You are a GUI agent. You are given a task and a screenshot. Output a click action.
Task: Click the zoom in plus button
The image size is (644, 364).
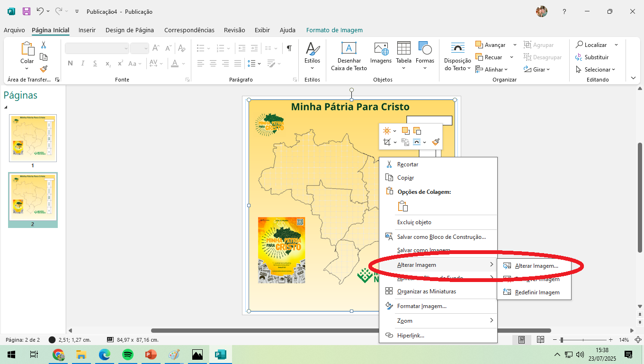point(611,340)
